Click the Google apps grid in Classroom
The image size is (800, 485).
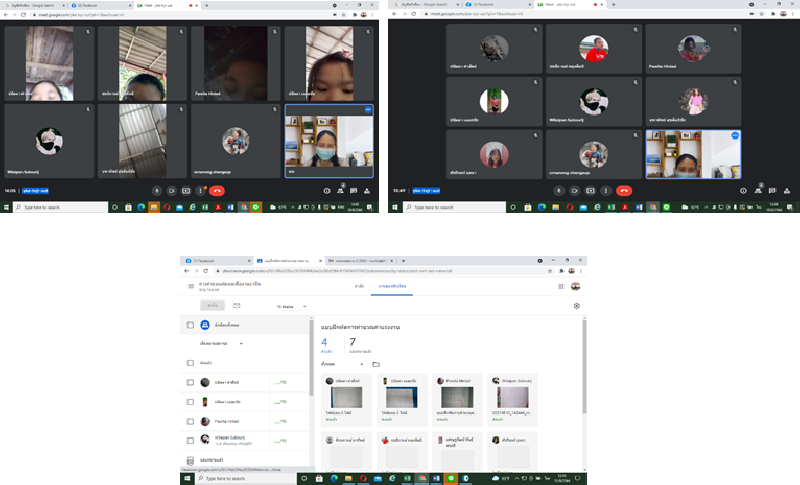tap(561, 286)
